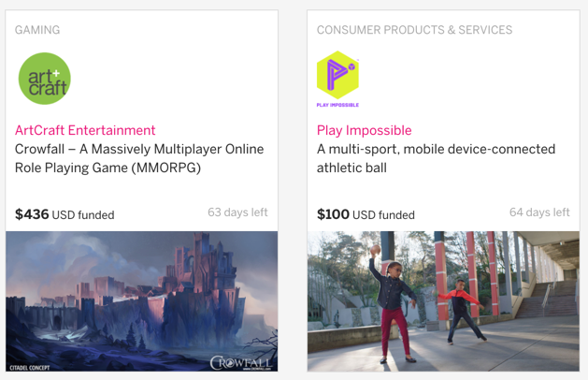Click the 63 days left indicator
588x380 pixels.
(x=237, y=212)
